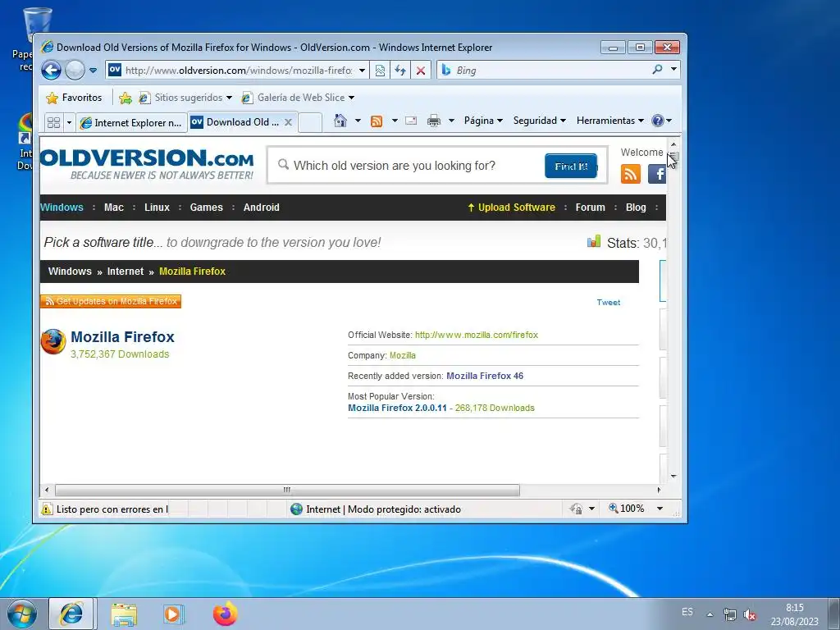Click Get Updates on Mozilla Firefox button
The width and height of the screenshot is (840, 630).
tap(111, 302)
